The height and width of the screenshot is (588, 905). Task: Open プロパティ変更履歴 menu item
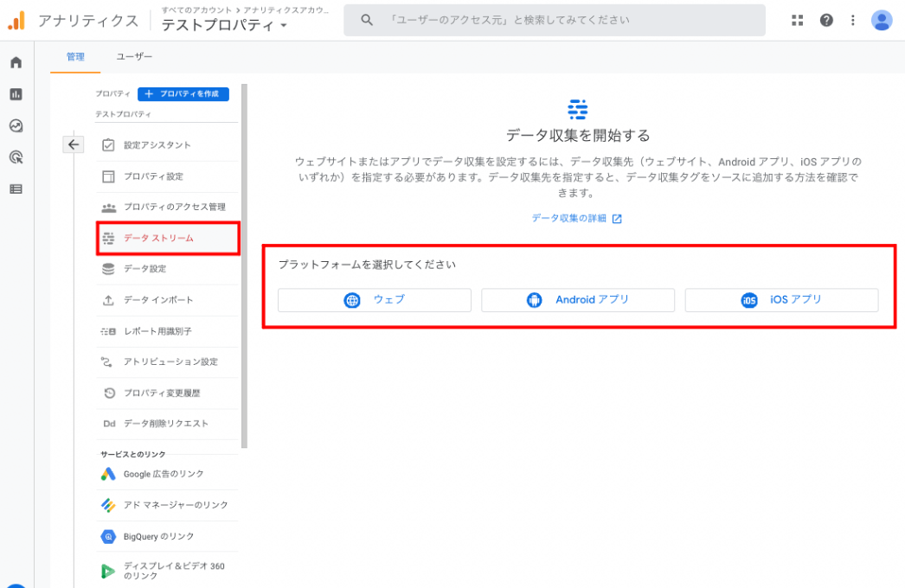point(167,393)
